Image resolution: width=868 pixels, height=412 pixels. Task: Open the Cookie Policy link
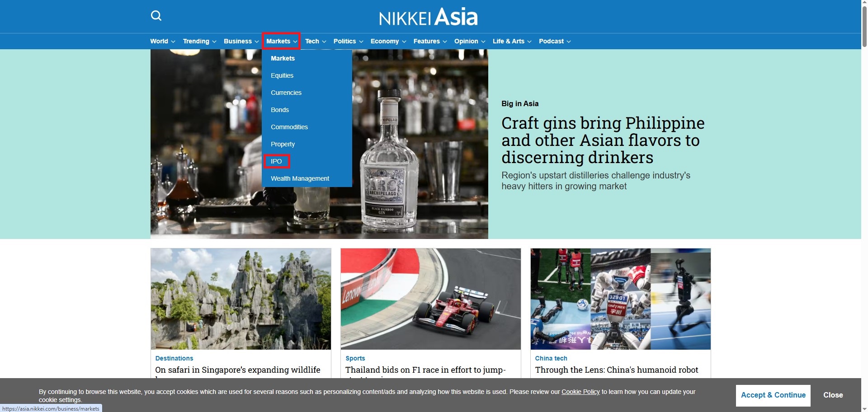[580, 392]
